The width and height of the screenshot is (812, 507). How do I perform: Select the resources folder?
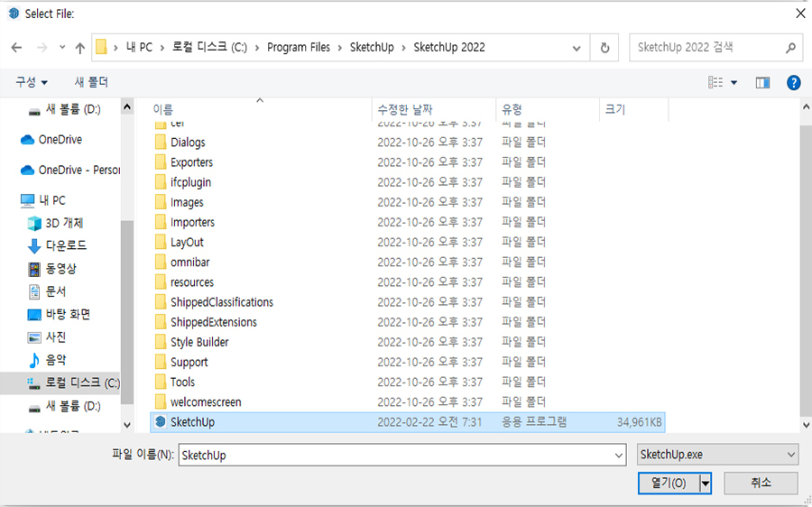pos(192,282)
